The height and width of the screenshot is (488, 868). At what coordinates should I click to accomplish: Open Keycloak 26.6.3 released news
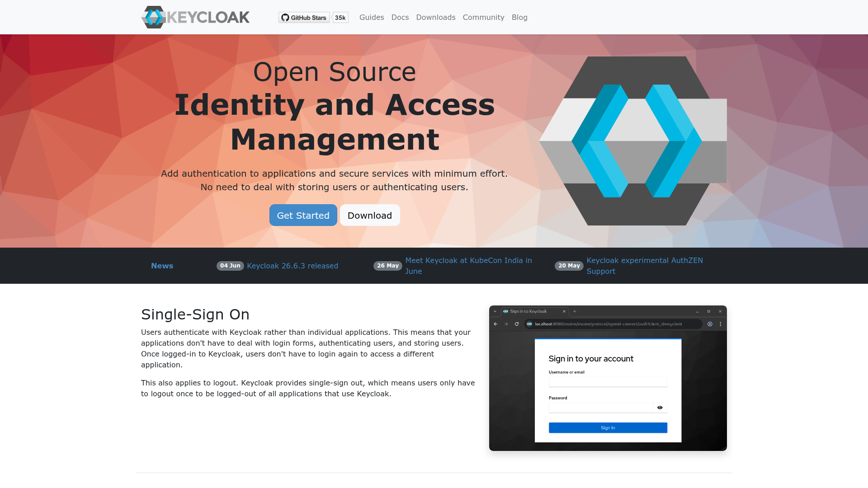tap(292, 266)
